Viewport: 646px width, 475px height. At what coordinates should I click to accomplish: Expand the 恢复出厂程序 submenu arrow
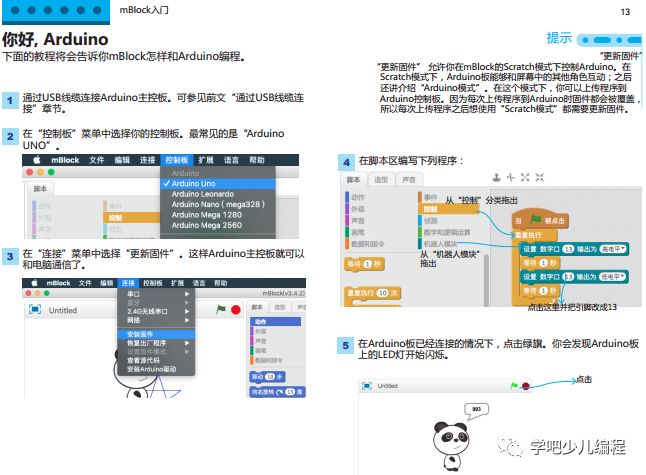pyautogui.click(x=187, y=343)
